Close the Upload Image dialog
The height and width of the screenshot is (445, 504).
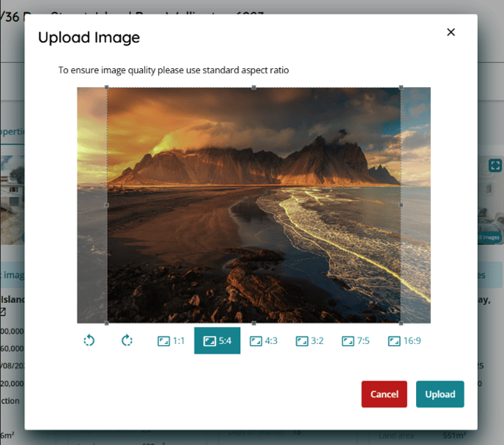click(451, 32)
